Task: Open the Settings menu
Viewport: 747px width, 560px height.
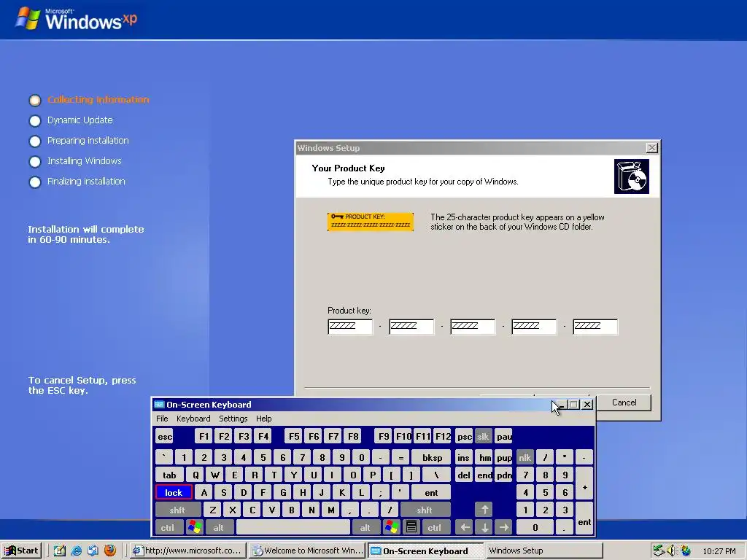Action: coord(233,419)
